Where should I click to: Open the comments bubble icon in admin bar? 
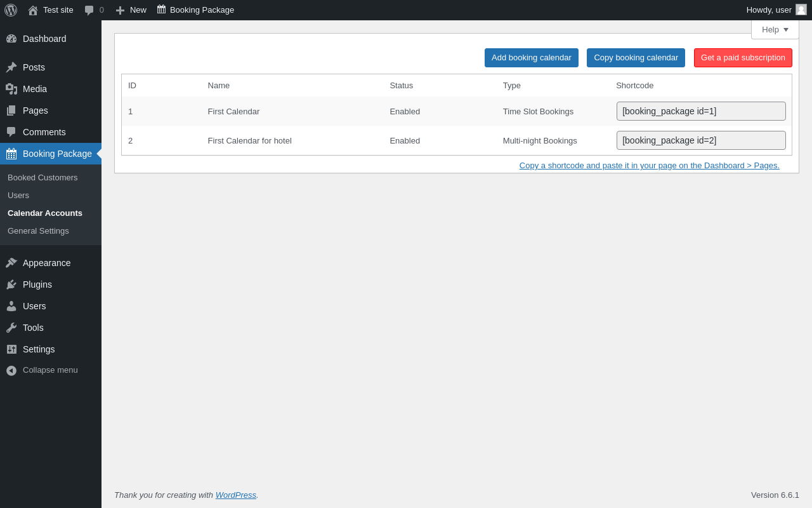tap(89, 10)
